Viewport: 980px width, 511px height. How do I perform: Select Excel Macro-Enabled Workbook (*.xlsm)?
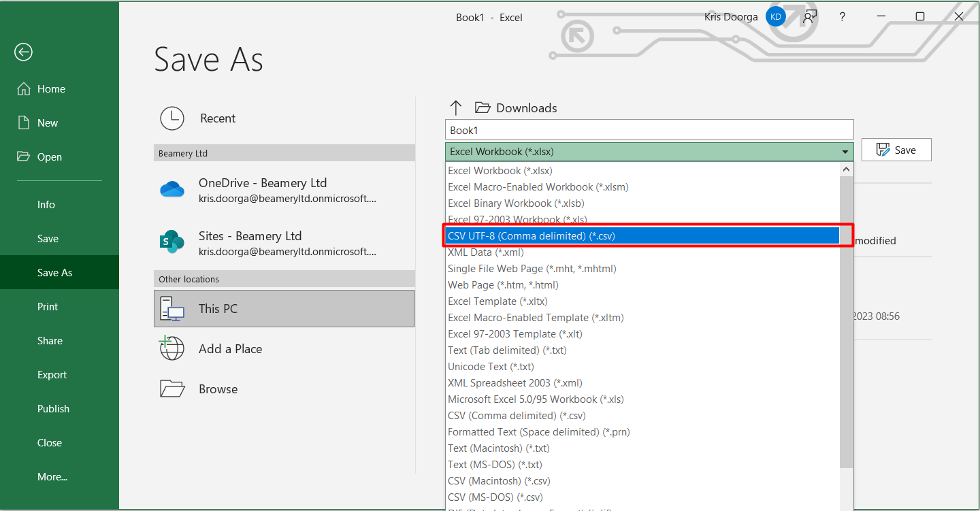click(643, 187)
